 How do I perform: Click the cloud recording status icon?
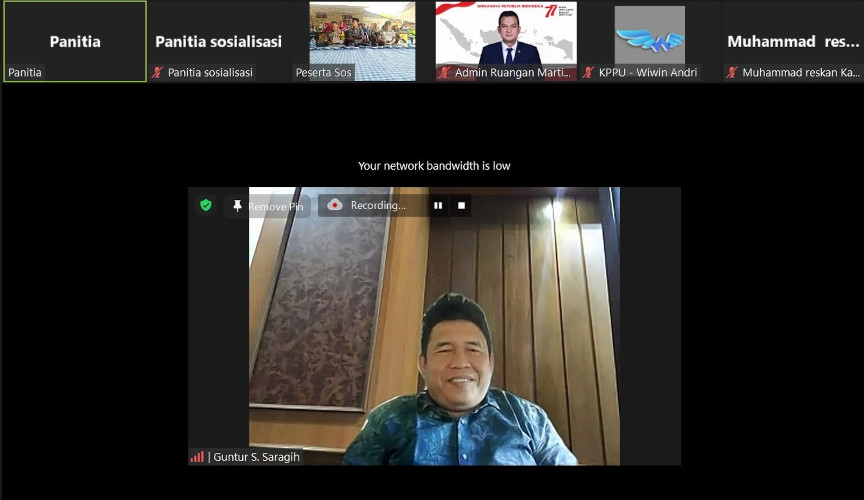tap(335, 205)
